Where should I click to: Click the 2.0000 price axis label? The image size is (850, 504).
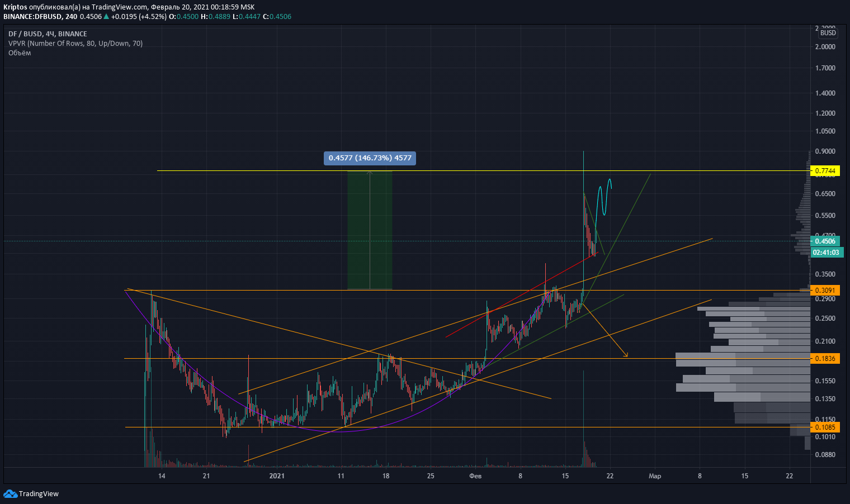pos(825,47)
